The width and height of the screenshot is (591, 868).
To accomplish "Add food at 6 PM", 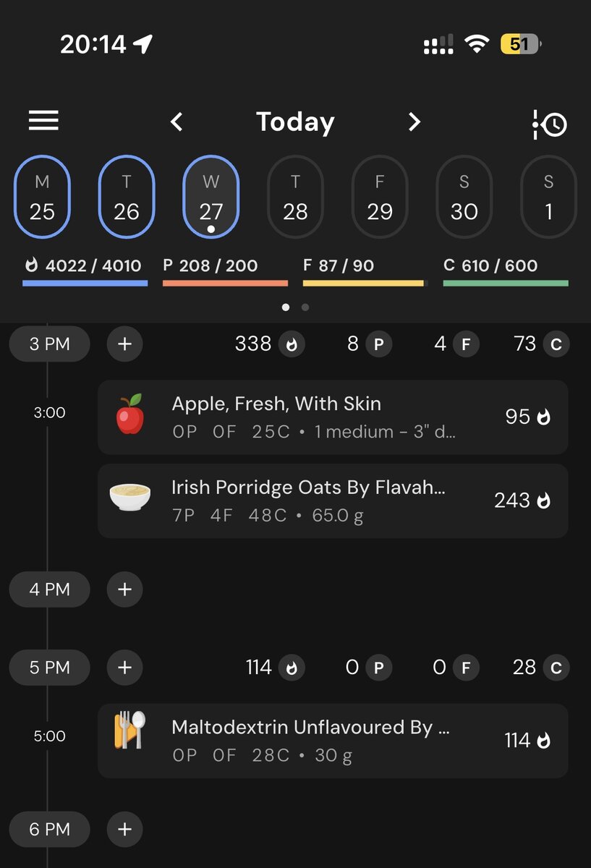I will pyautogui.click(x=125, y=829).
